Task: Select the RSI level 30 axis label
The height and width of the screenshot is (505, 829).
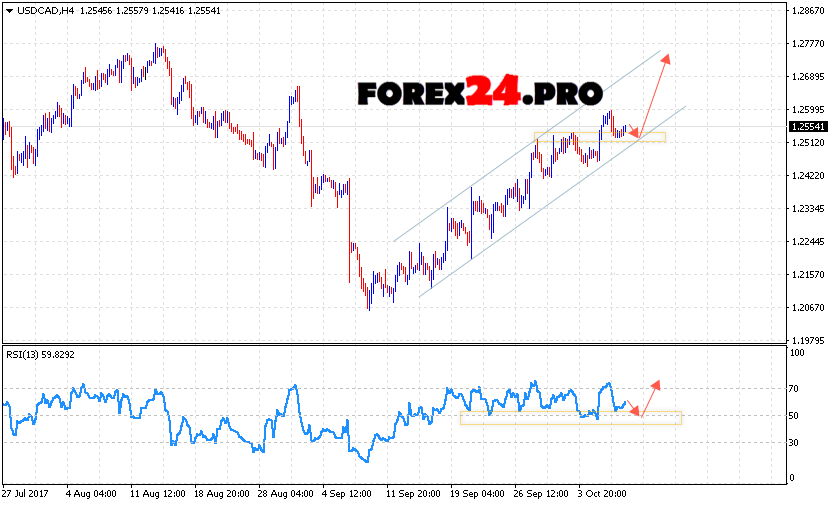Action: click(795, 442)
